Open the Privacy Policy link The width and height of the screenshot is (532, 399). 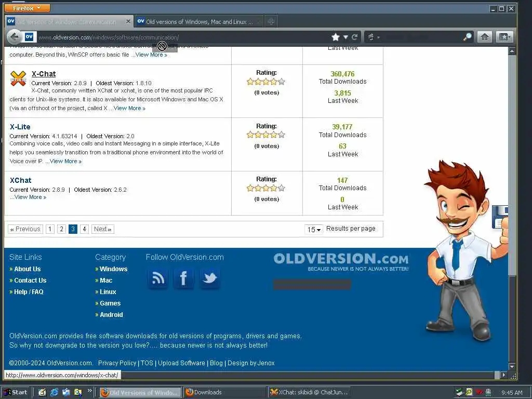pos(117,363)
